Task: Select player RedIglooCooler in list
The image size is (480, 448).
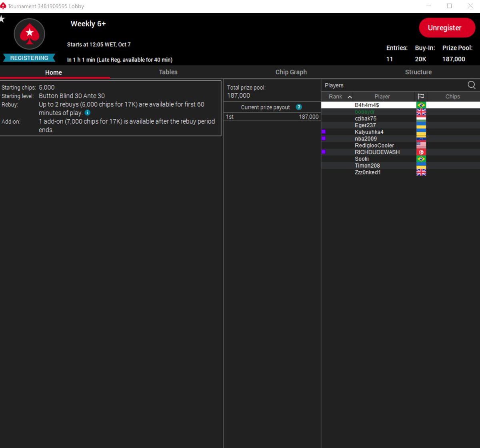Action: 400,146
